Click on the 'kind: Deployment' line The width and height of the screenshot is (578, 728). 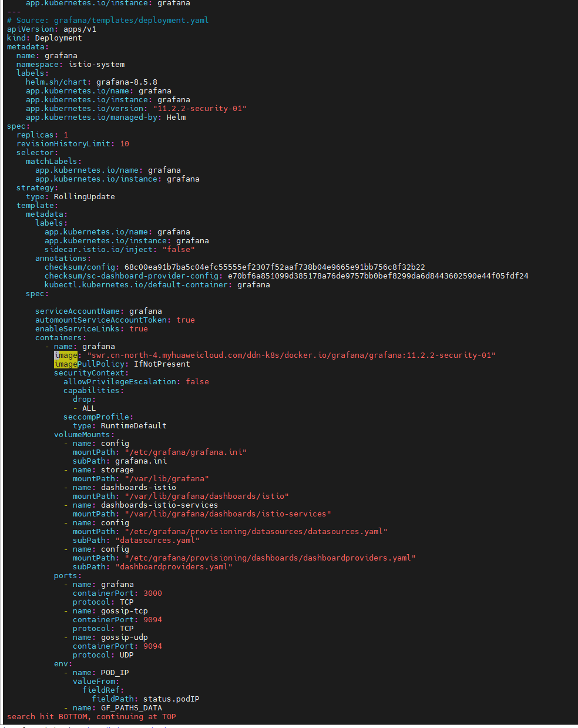click(x=45, y=38)
